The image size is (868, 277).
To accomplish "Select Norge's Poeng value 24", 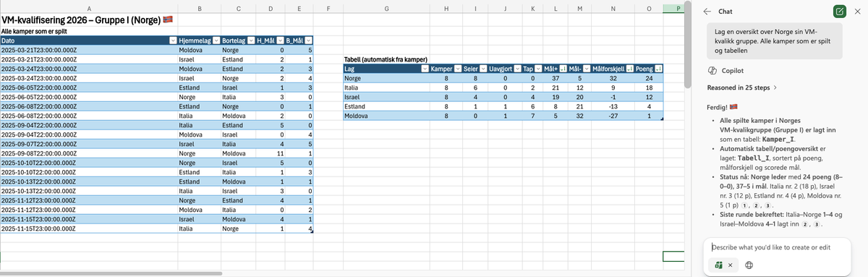I will (x=650, y=77).
